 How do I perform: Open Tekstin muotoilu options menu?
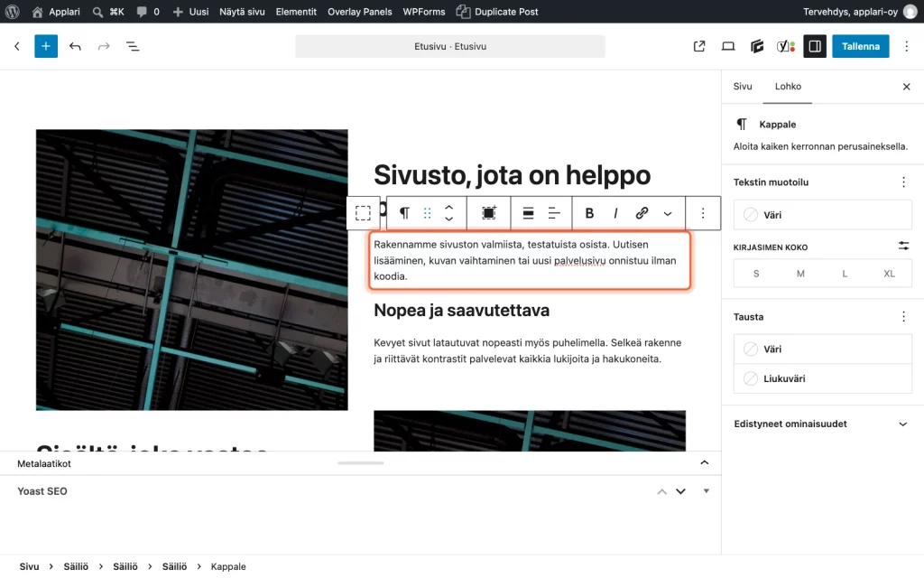(903, 182)
